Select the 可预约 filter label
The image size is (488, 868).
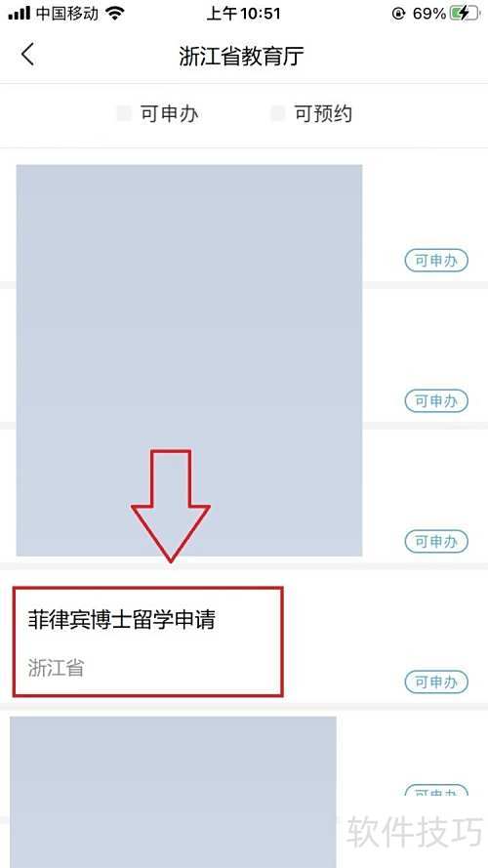click(323, 114)
